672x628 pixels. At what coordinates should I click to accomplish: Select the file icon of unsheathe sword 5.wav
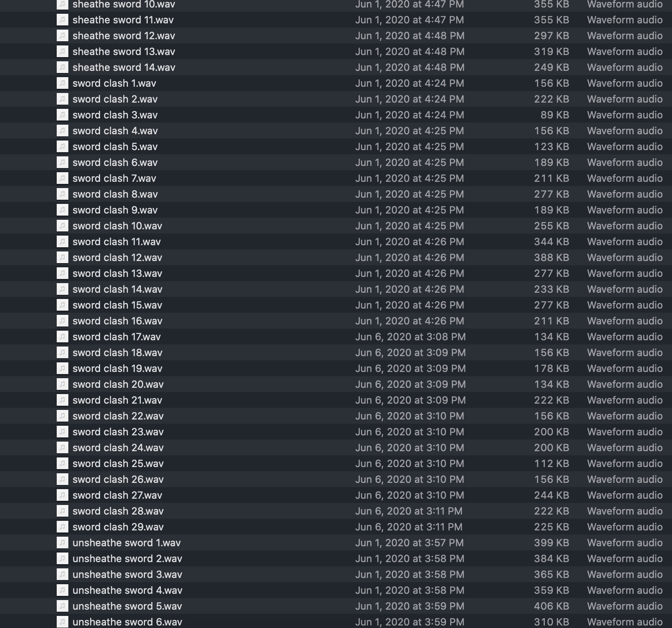tap(62, 606)
